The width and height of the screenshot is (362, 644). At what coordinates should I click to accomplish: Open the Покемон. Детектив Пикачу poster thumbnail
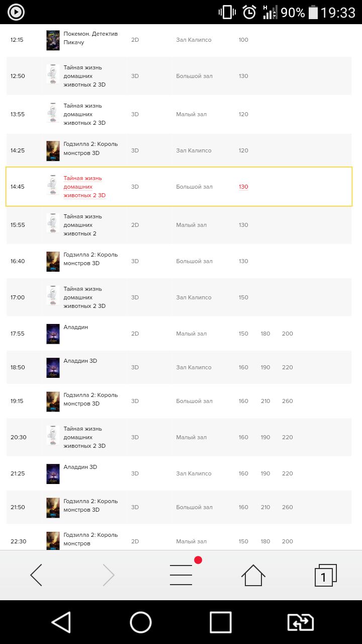53,40
